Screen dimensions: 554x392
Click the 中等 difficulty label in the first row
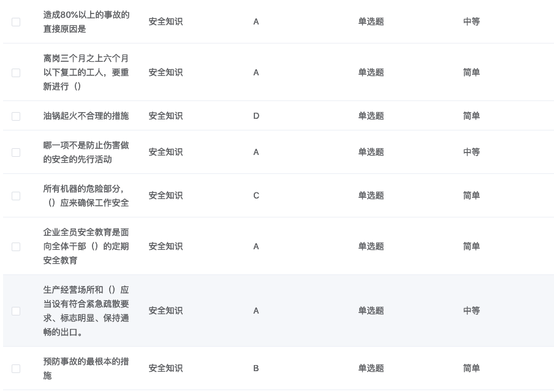tap(471, 21)
